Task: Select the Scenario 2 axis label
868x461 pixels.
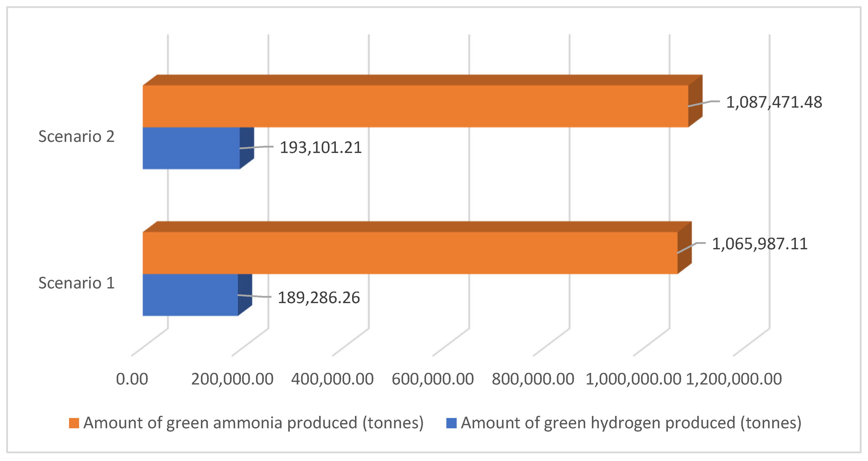Action: click(x=76, y=136)
